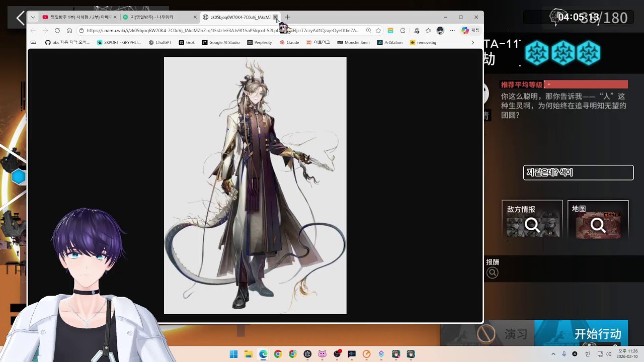
Task: Close the YouTube 명일방주 tab
Action: [x=115, y=17]
